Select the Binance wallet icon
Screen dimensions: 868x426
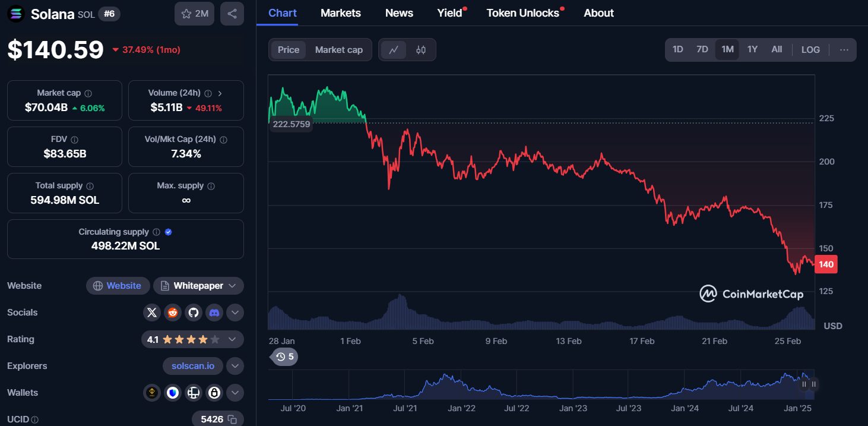[x=152, y=393]
